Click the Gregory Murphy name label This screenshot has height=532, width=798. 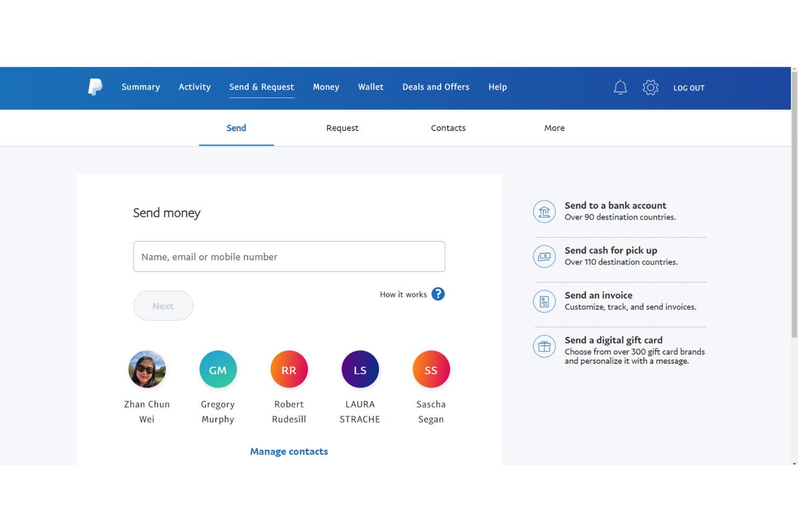(218, 412)
